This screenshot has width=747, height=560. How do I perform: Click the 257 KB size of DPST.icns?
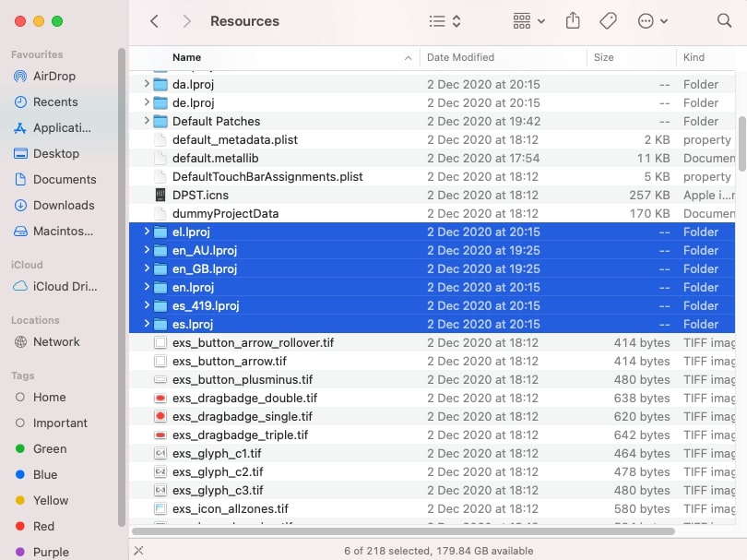[649, 195]
